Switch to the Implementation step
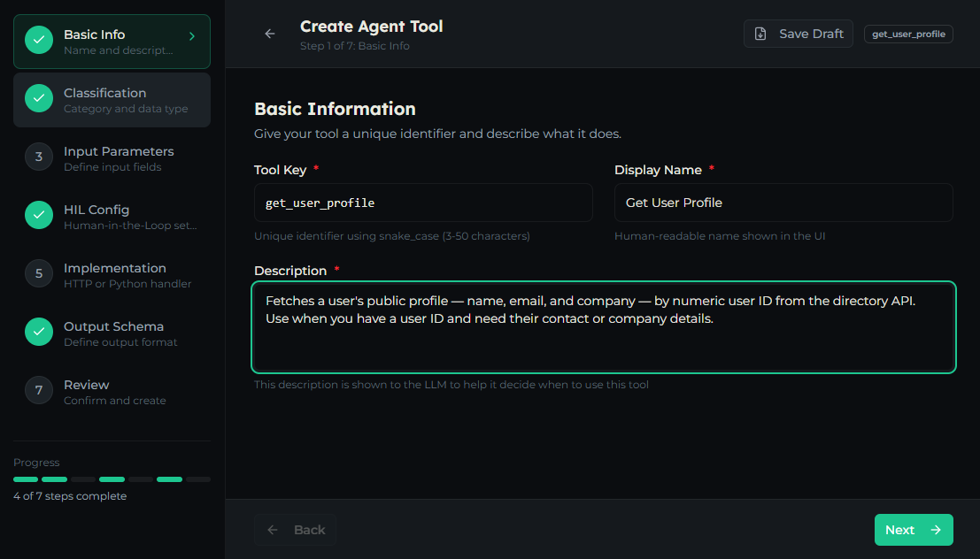980x559 pixels. point(112,275)
